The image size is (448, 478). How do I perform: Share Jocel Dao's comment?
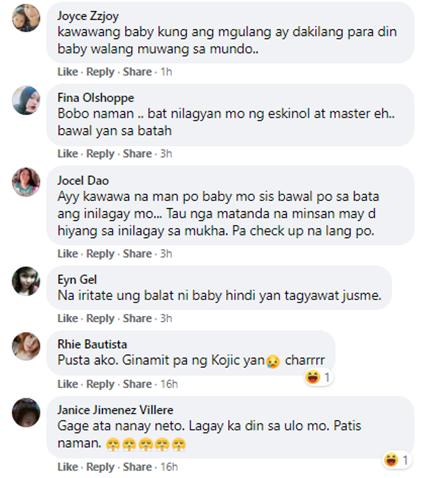[137, 254]
